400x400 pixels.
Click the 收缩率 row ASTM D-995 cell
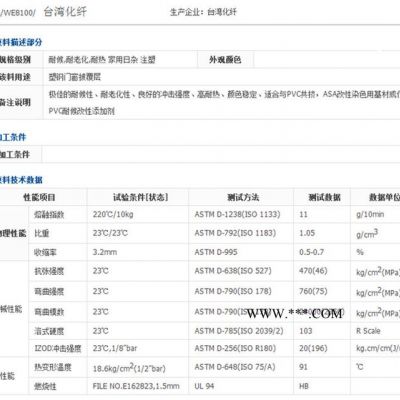pyautogui.click(x=216, y=252)
